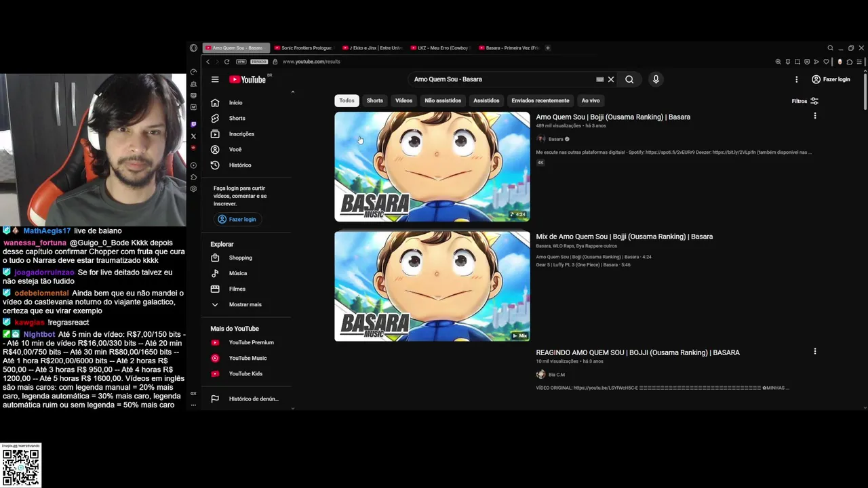Open tab search magnifier in title bar
Viewport: 868px width, 488px height.
click(x=830, y=48)
